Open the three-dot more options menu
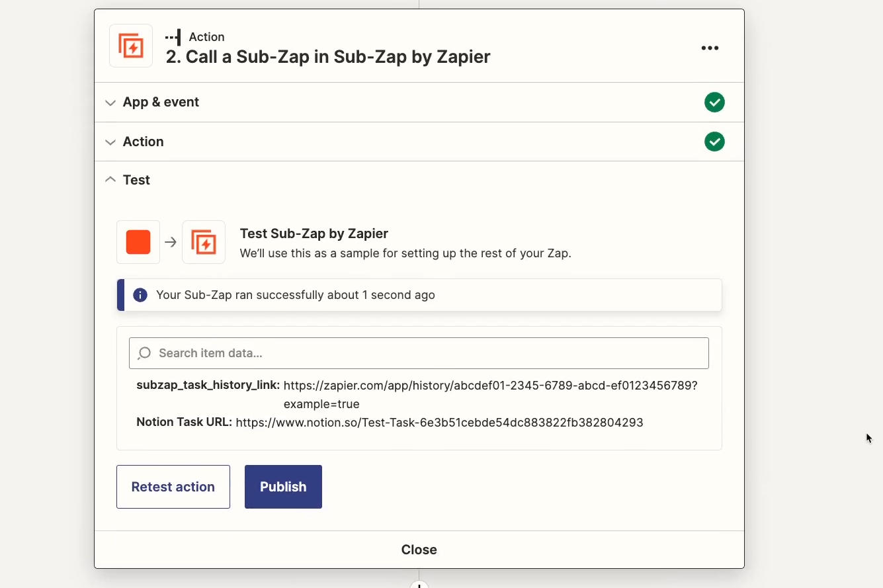The height and width of the screenshot is (588, 883). tap(710, 48)
